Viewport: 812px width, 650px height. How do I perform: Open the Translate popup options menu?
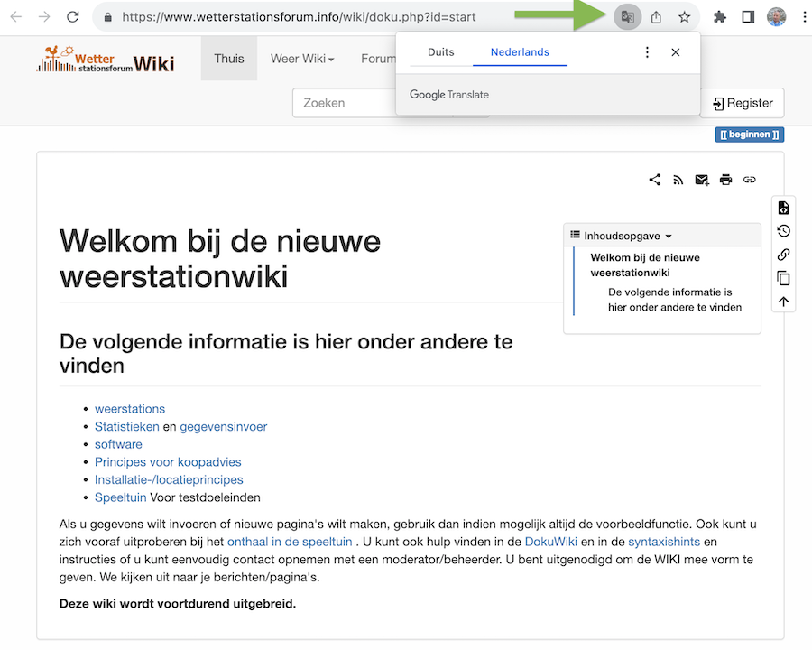647,52
